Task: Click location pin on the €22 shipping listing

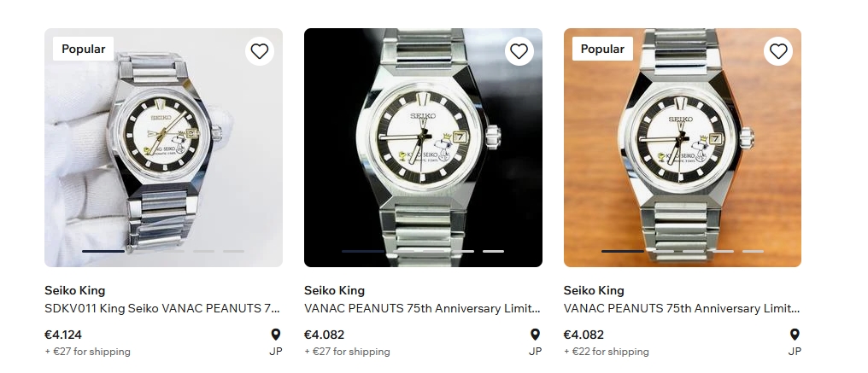Action: 795,335
